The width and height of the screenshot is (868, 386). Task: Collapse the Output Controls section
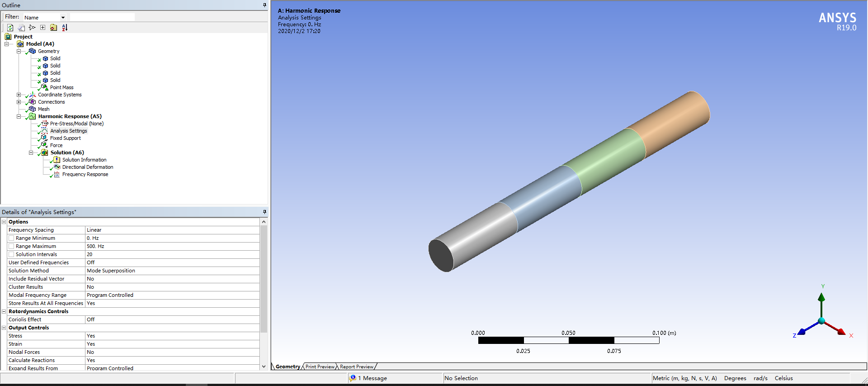tap(4, 328)
